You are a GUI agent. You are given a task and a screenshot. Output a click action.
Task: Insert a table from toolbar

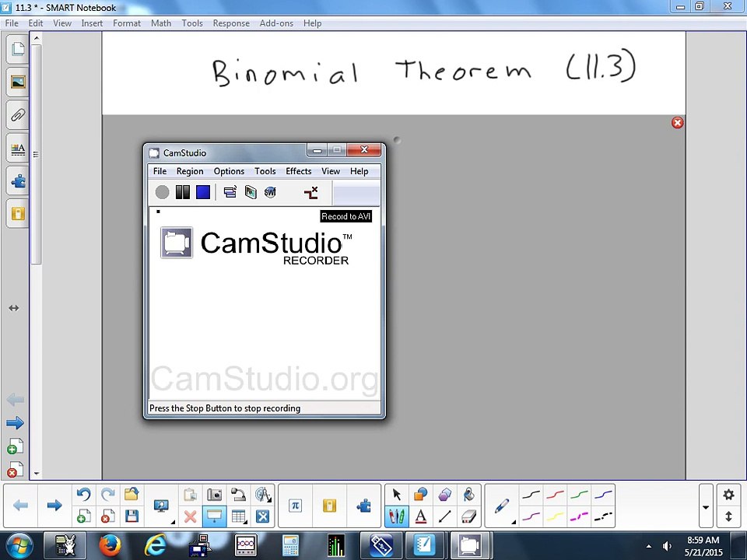pyautogui.click(x=238, y=516)
